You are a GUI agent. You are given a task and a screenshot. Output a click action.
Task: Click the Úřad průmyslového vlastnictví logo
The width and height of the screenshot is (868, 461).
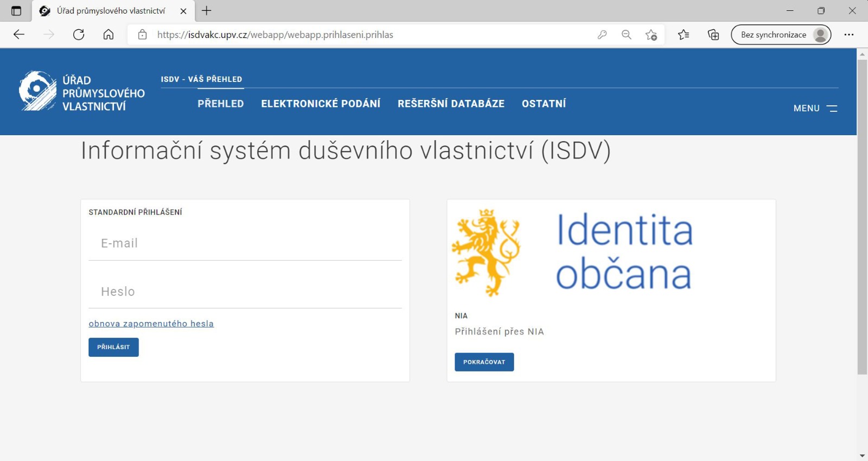pyautogui.click(x=81, y=92)
